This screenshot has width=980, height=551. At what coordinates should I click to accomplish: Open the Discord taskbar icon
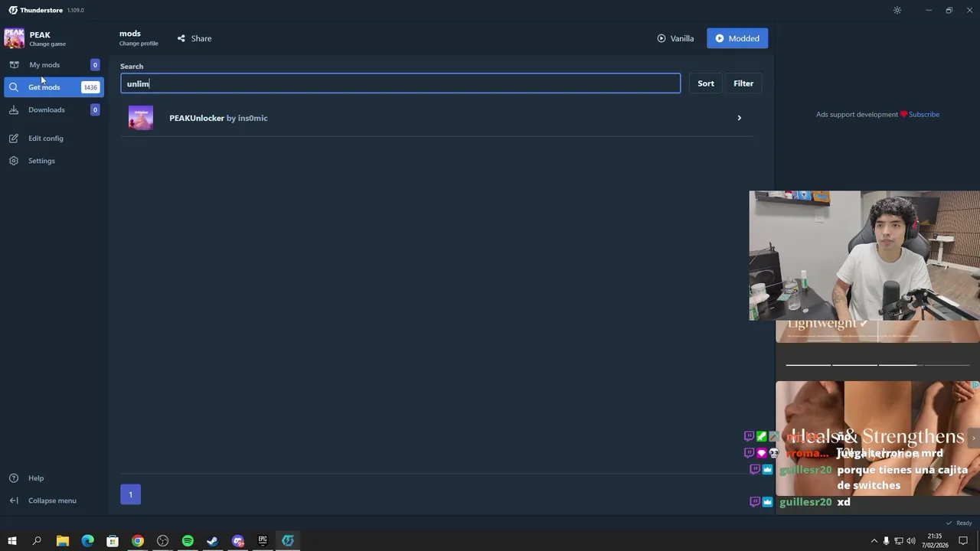pos(237,541)
